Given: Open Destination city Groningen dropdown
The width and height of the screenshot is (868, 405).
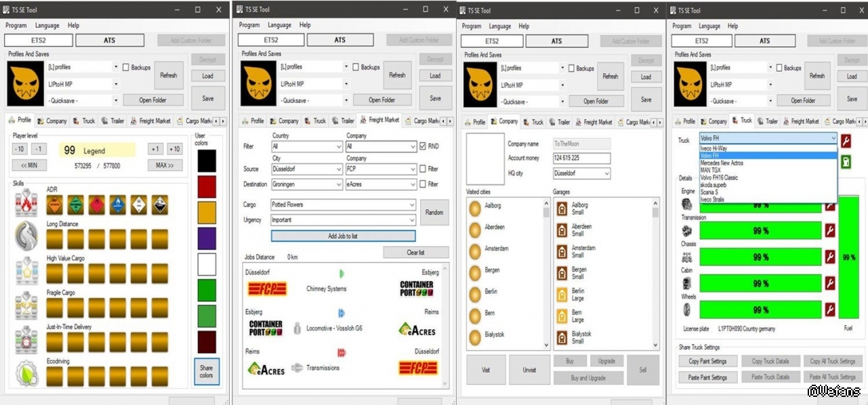Looking at the screenshot, I should 306,184.
